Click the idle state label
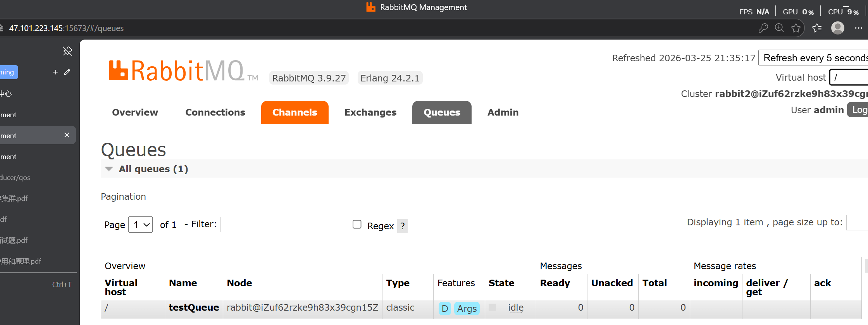 click(x=515, y=308)
